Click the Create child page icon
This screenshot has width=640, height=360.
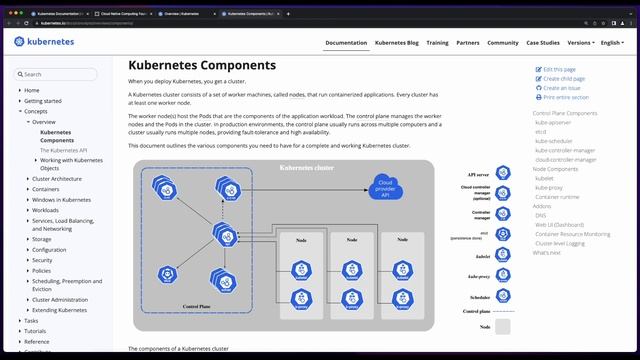click(x=538, y=79)
